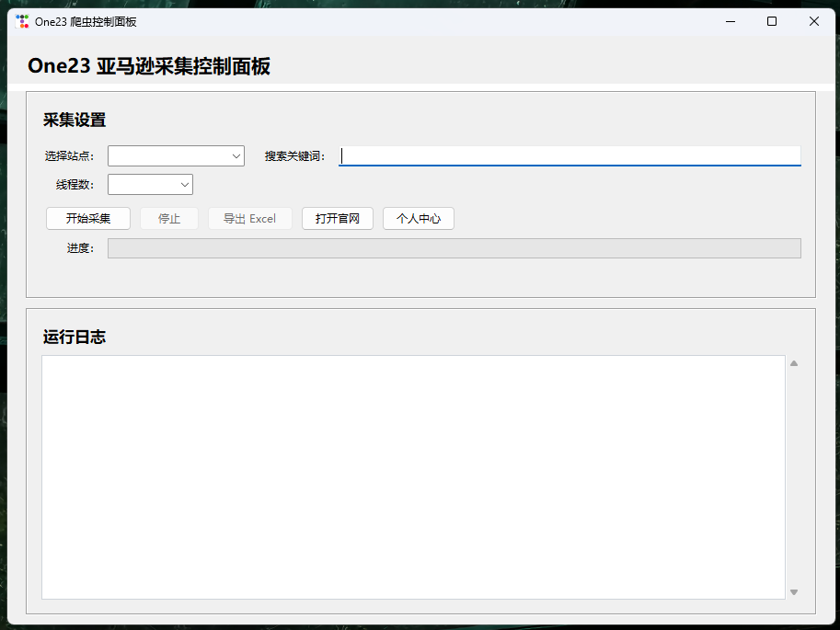Select the 运行日志 section title

coord(75,337)
